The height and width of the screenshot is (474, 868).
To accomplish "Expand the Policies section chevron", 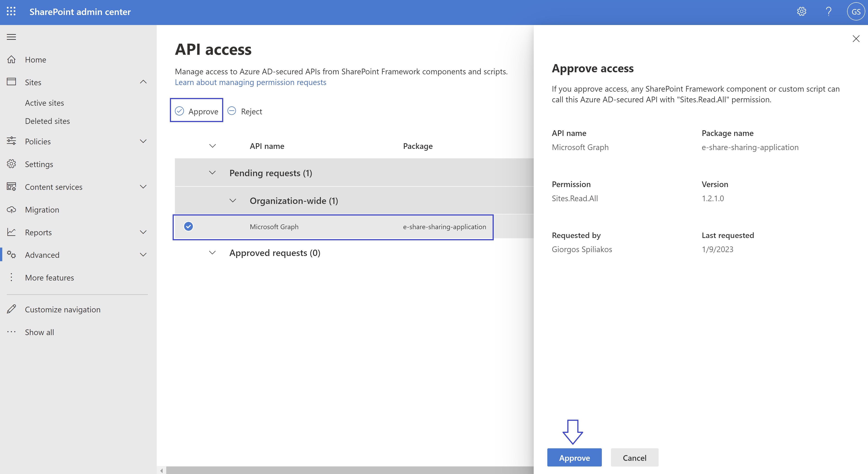I will coord(143,141).
